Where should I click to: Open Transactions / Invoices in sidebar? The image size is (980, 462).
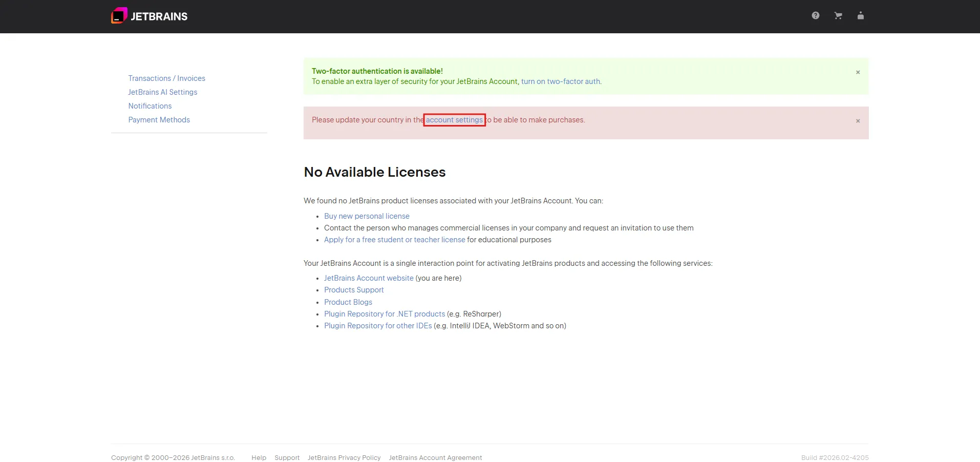166,78
